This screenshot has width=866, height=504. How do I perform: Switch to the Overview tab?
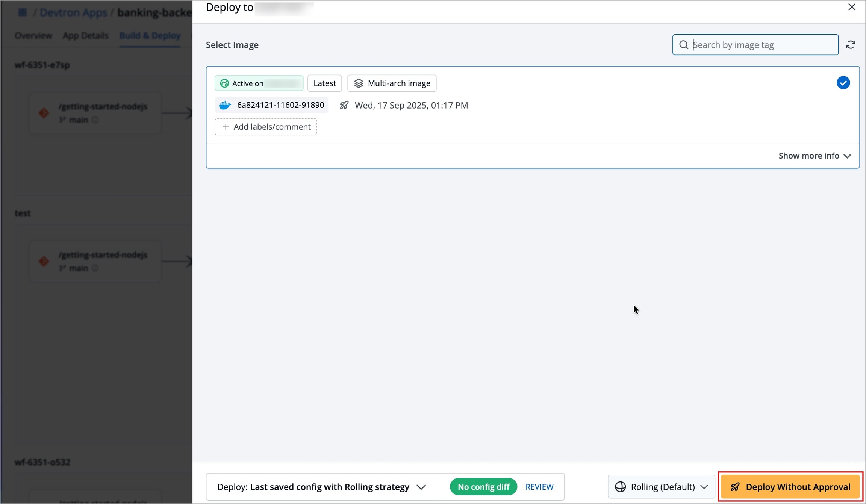point(33,36)
